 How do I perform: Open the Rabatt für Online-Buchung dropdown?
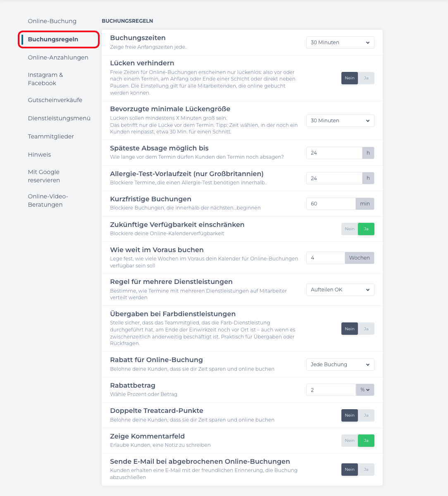340,365
